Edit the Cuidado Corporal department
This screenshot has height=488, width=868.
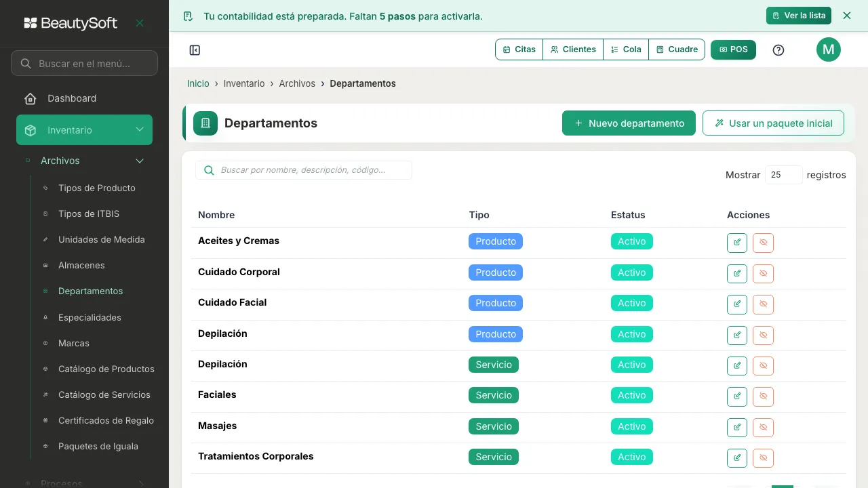click(737, 274)
